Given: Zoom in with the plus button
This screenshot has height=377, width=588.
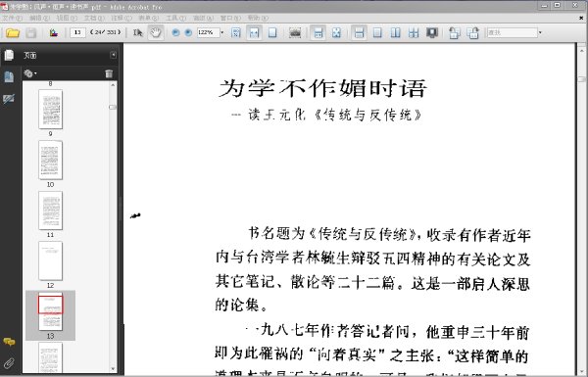Looking at the screenshot, I should (188, 33).
